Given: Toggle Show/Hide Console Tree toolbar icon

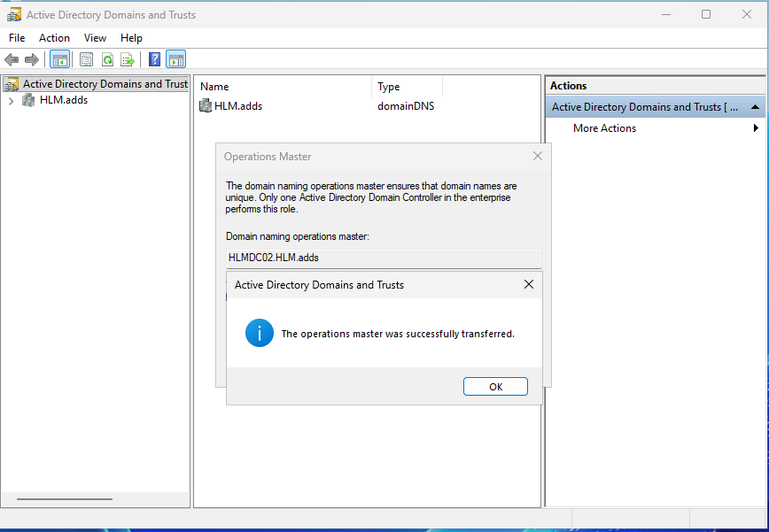Looking at the screenshot, I should [x=59, y=59].
